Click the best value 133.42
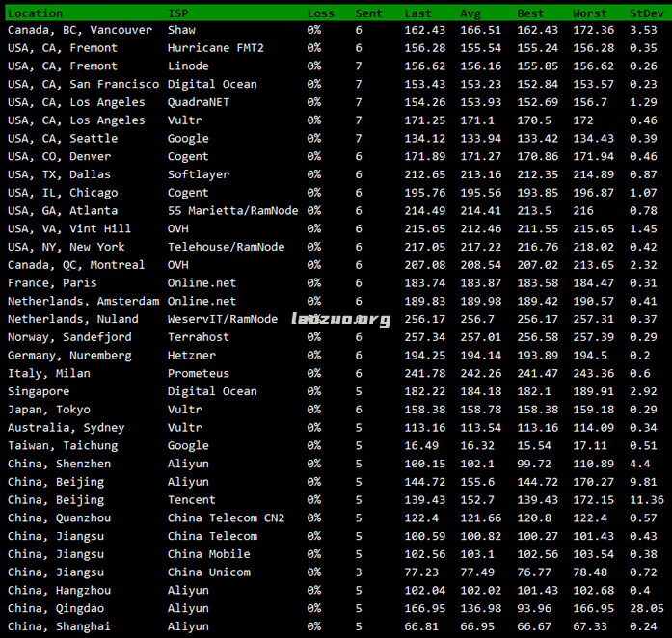 point(537,139)
